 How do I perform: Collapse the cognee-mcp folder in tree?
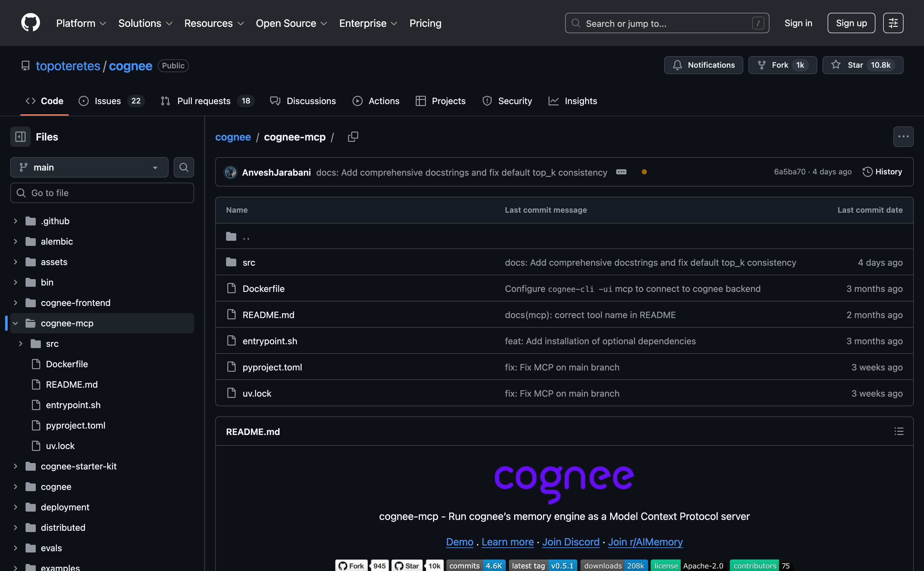pyautogui.click(x=15, y=323)
